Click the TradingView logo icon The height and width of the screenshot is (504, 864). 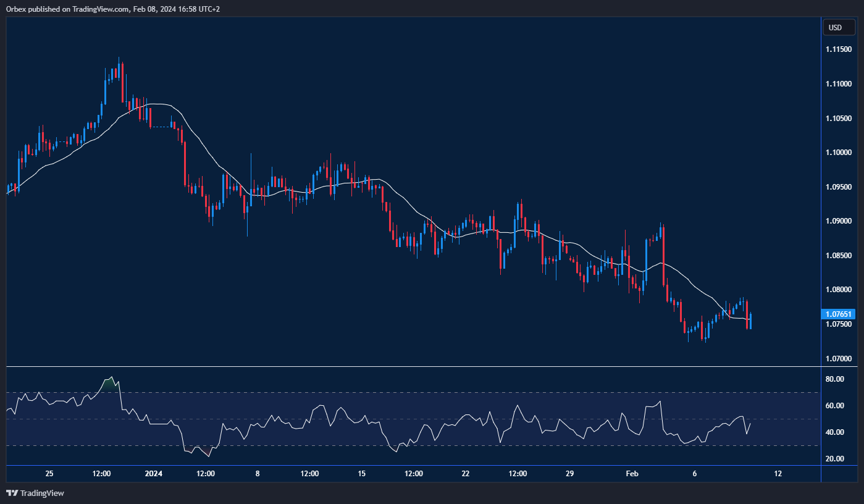coord(10,493)
